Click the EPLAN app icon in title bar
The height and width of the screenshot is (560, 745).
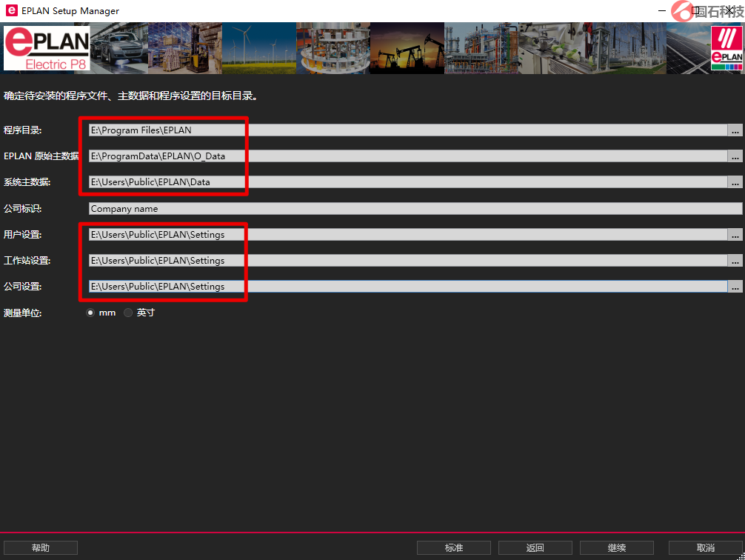coord(11,10)
